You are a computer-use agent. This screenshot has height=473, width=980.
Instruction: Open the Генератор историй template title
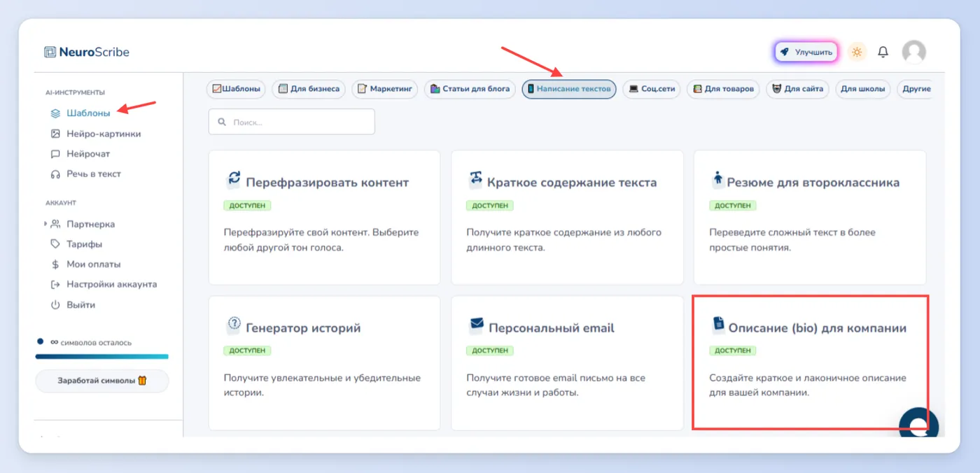[x=303, y=327]
